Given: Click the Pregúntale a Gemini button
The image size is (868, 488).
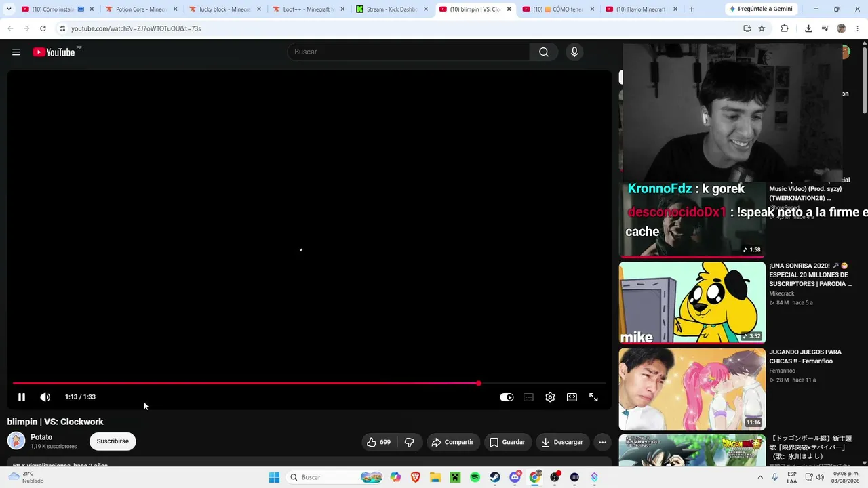Looking at the screenshot, I should click(x=760, y=9).
